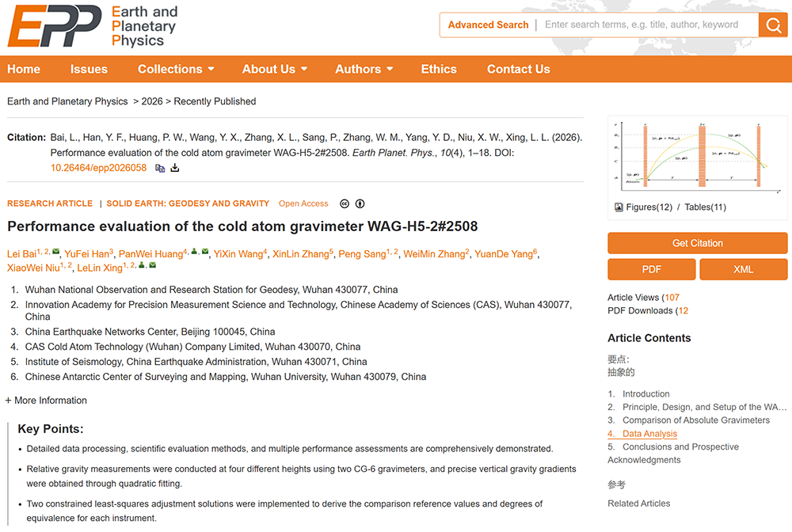792x532 pixels.
Task: Copy the citation using the copy icon
Action: coord(160,168)
